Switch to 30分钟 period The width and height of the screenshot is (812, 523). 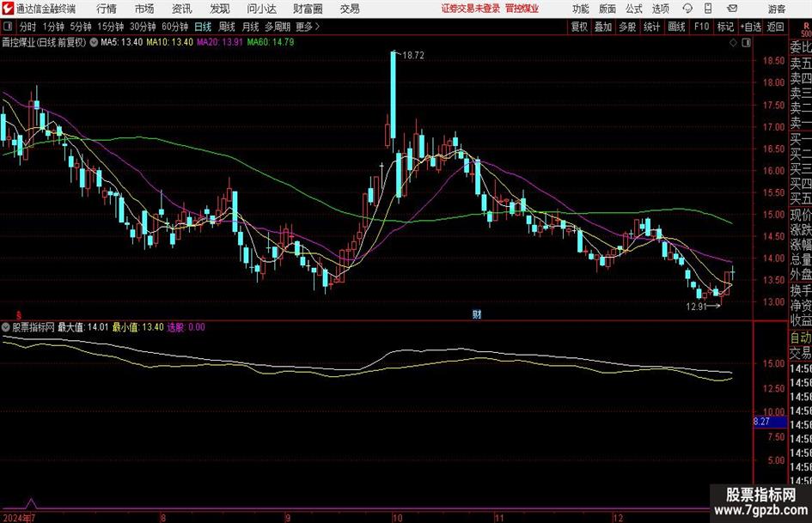coord(143,27)
